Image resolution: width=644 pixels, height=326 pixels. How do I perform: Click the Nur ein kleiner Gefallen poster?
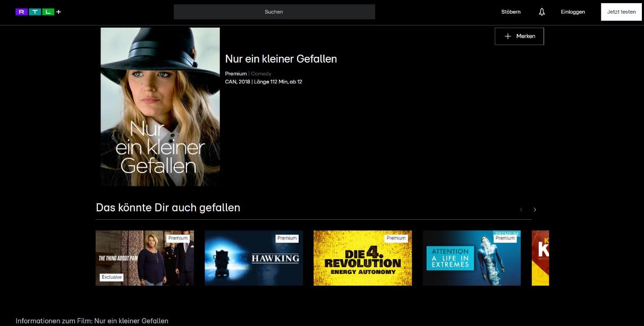pos(160,107)
